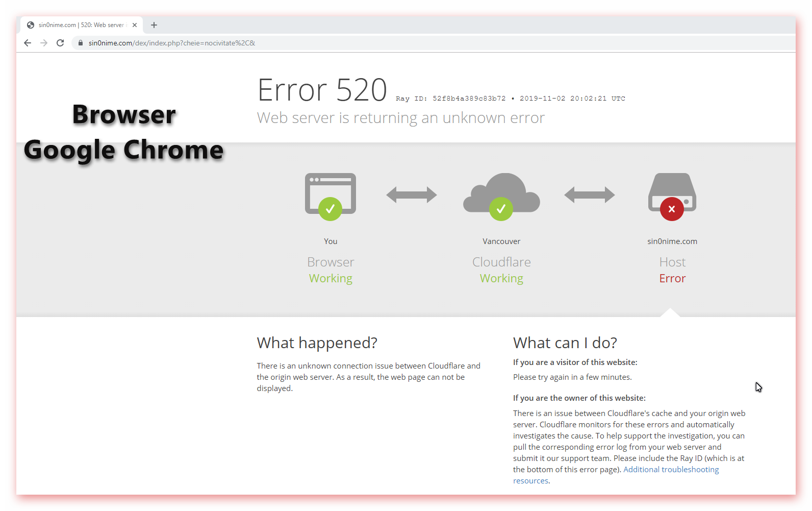Select the sin0nime.com 520 Web server tab
Viewport: 812px width, 511px height.
(x=82, y=25)
